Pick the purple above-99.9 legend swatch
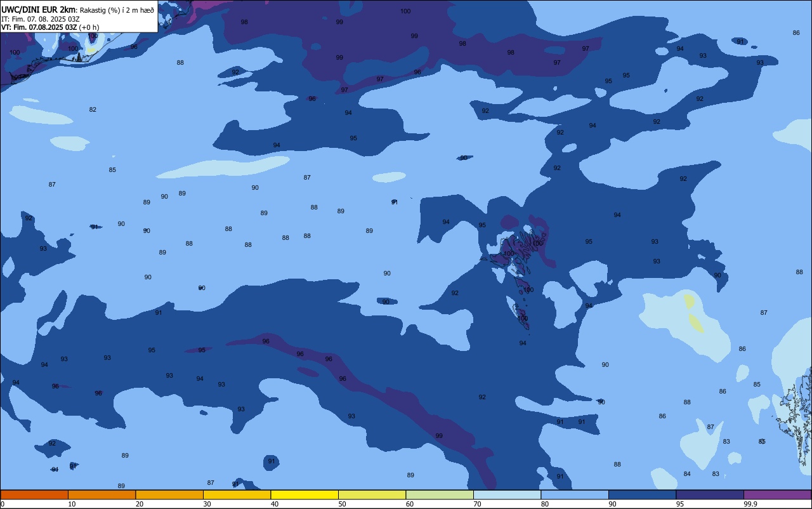 click(x=777, y=494)
